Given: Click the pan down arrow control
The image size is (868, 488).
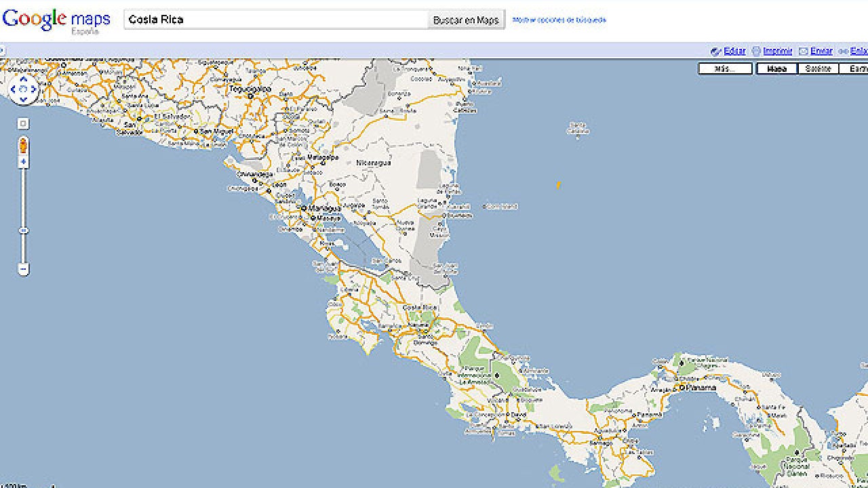Looking at the screenshot, I should click(x=24, y=99).
